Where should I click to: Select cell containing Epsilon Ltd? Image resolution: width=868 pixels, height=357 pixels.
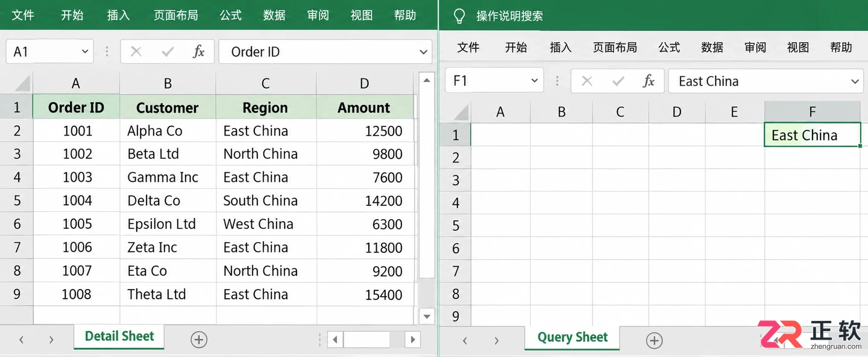[168, 224]
